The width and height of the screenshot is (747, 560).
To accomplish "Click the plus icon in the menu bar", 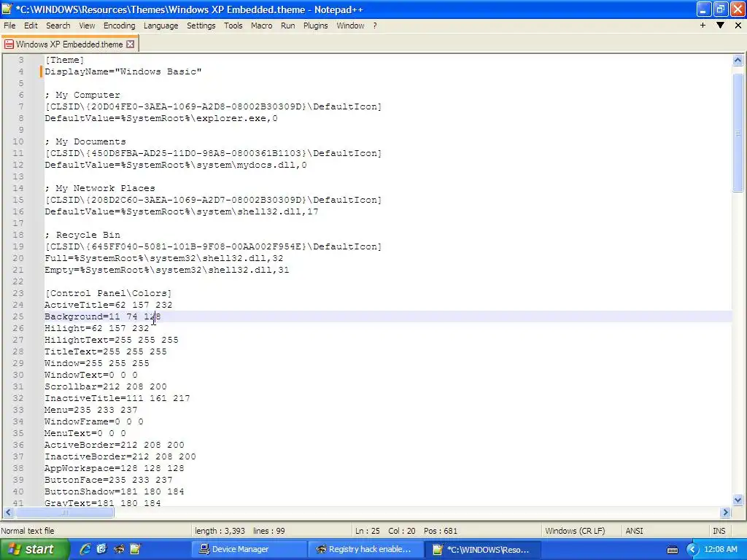I will [x=703, y=26].
